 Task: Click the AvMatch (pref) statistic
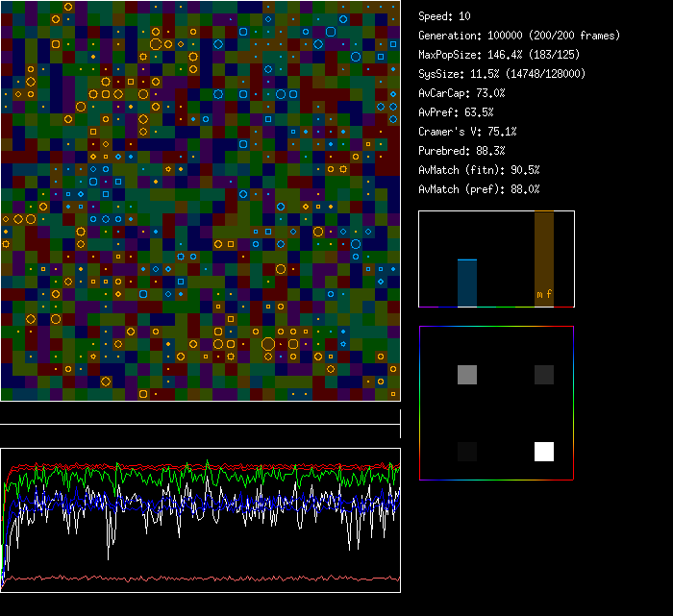(479, 189)
